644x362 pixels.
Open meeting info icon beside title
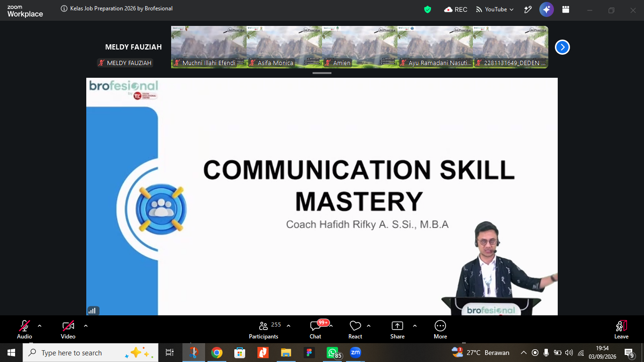pos(64,8)
